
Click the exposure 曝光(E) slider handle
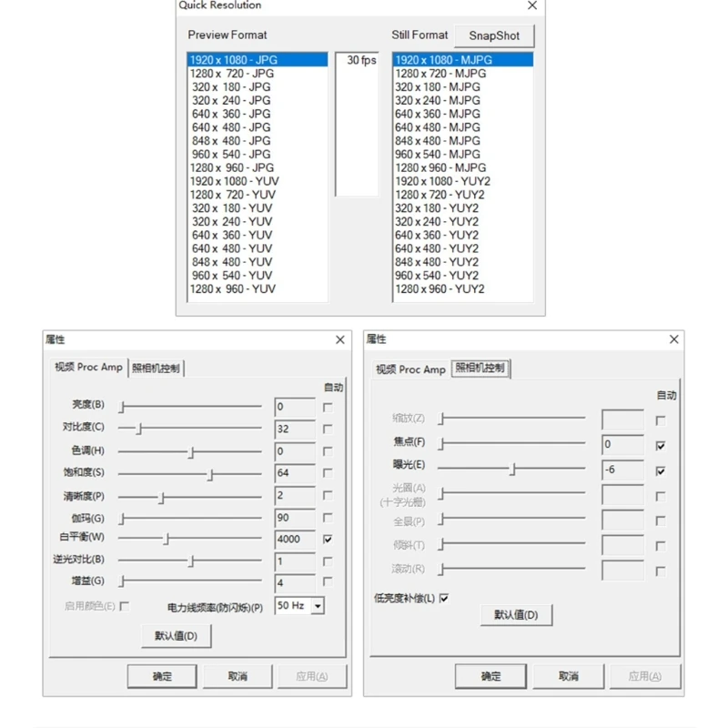tap(512, 469)
